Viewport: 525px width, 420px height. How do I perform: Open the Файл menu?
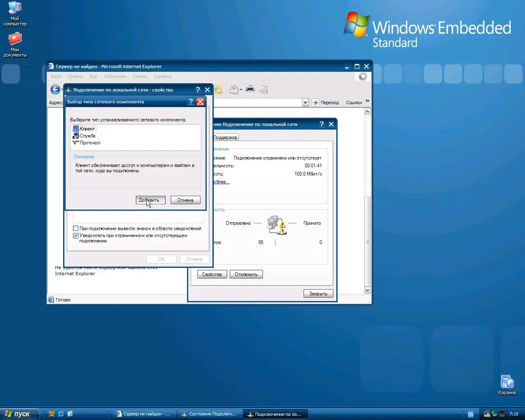click(56, 76)
